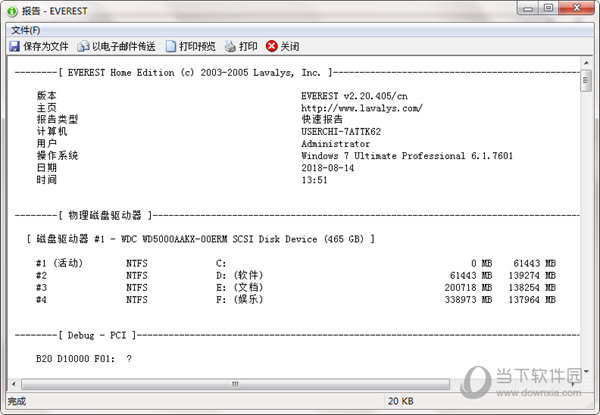This screenshot has width=600, height=415.
Task: Click the computer name USERCHI-7ATTK62
Action: click(x=341, y=132)
